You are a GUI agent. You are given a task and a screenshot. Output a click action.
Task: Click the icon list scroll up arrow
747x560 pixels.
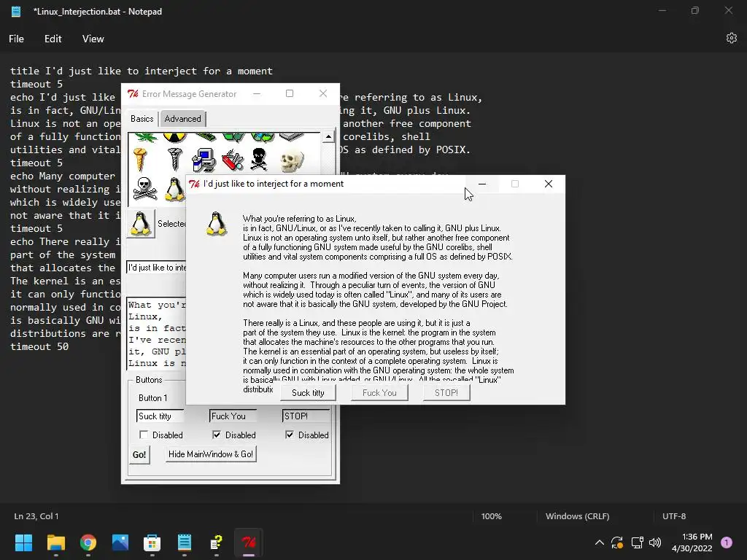point(328,137)
